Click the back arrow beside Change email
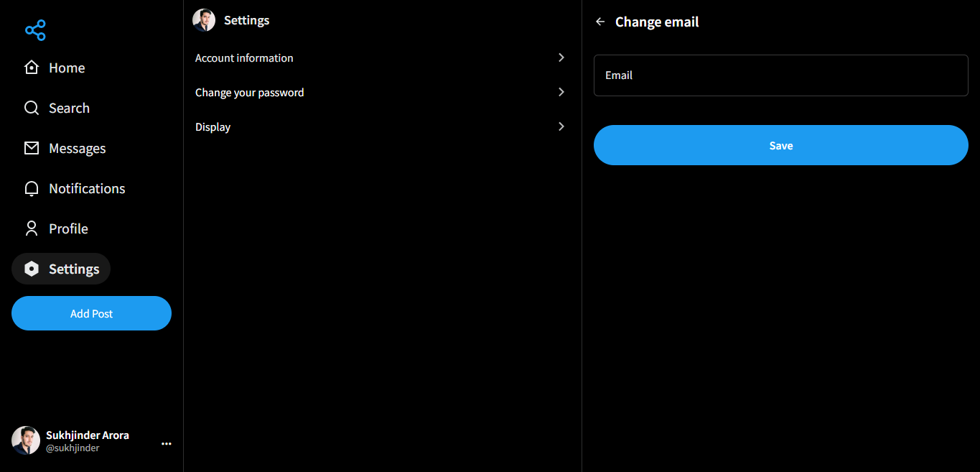This screenshot has width=980, height=472. click(600, 22)
